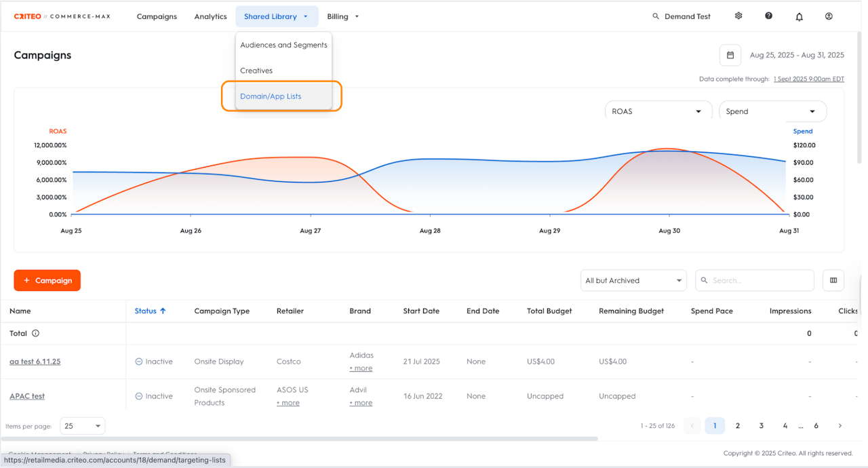
Task: Select Domain/App Lists menu item
Action: [x=271, y=96]
